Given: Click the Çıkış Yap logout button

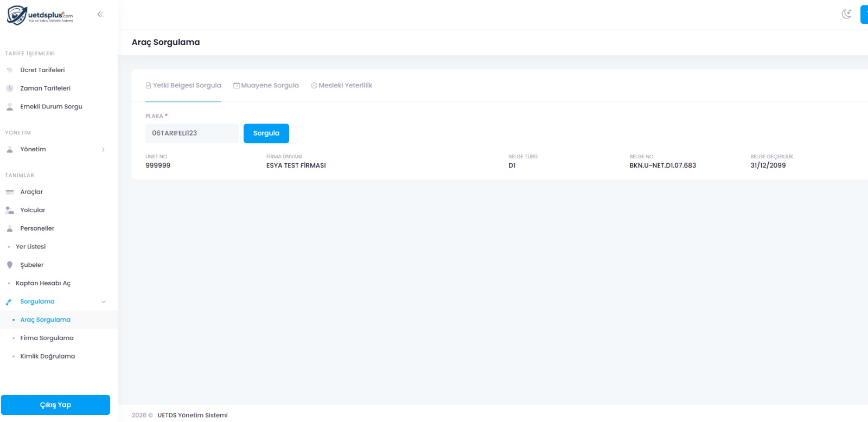Looking at the screenshot, I should coord(55,405).
